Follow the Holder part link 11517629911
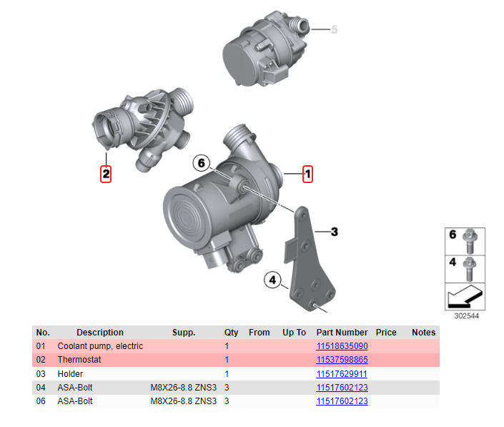Viewport: 504px width, 427px height. 342,374
